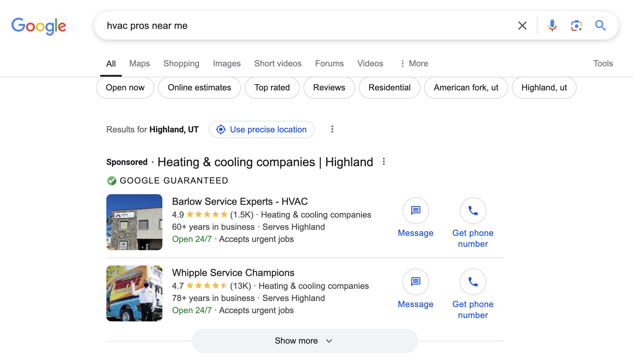Click into the search text field
Viewport: 633px width, 364px height.
[x=305, y=26]
